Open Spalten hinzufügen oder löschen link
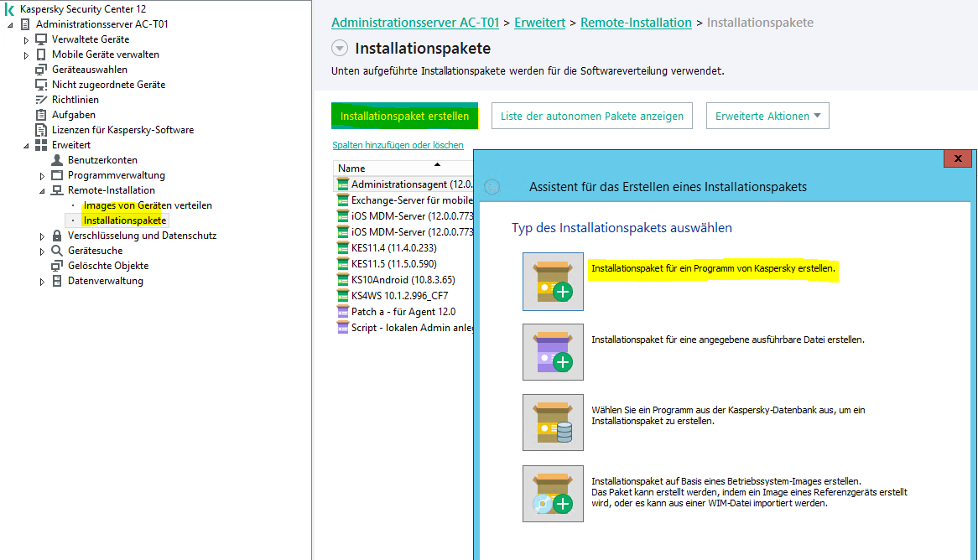The image size is (978, 560). point(398,145)
